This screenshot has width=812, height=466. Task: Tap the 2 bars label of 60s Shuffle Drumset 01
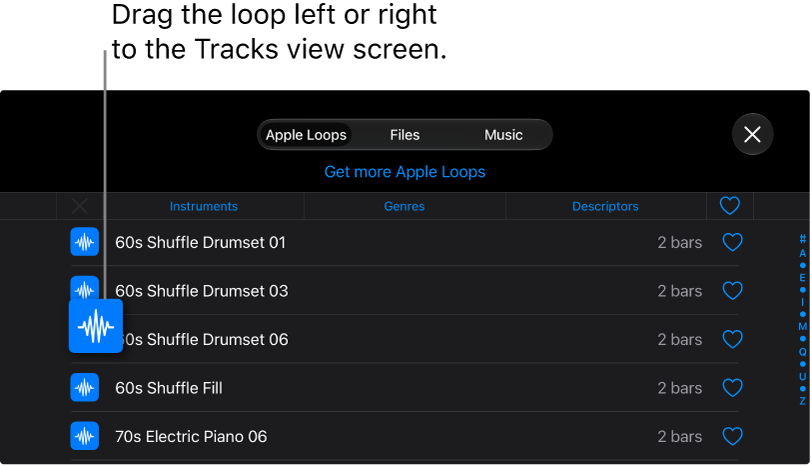[679, 242]
